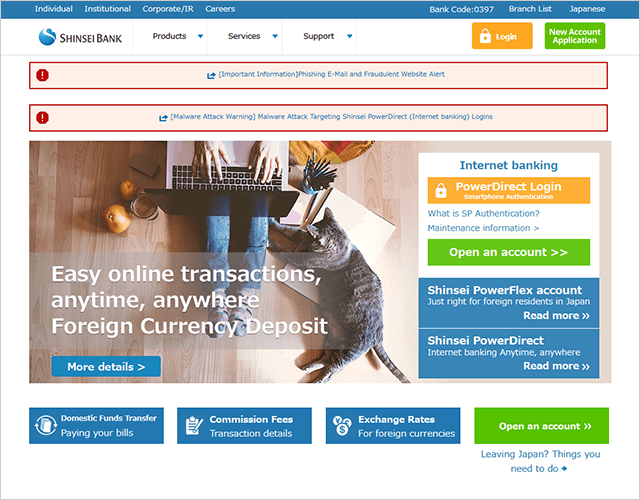Open the Institutional tab in top bar

pos(107,8)
